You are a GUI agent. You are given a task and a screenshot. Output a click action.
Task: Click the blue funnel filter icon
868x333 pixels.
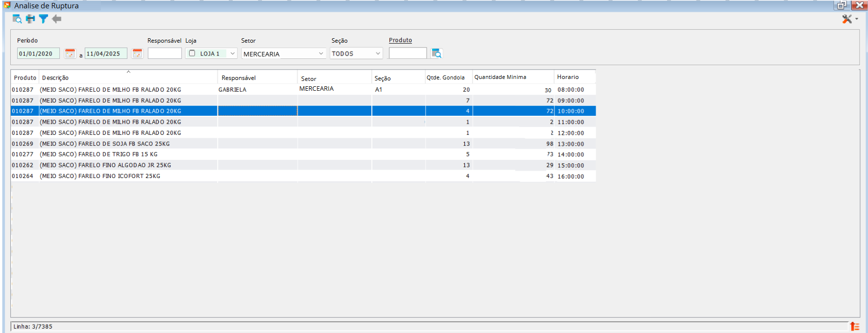tap(44, 19)
